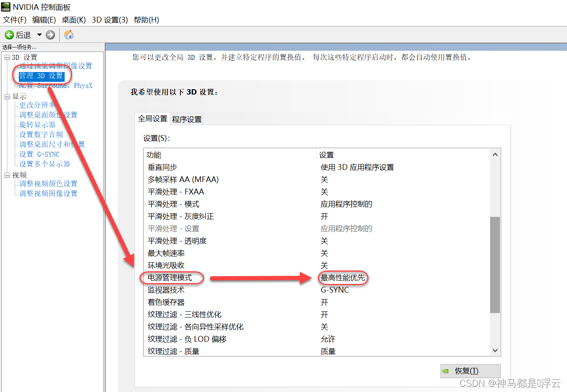Image resolution: width=567 pixels, height=392 pixels.
Task: Click the green Back arrow icon
Action: click(x=9, y=35)
